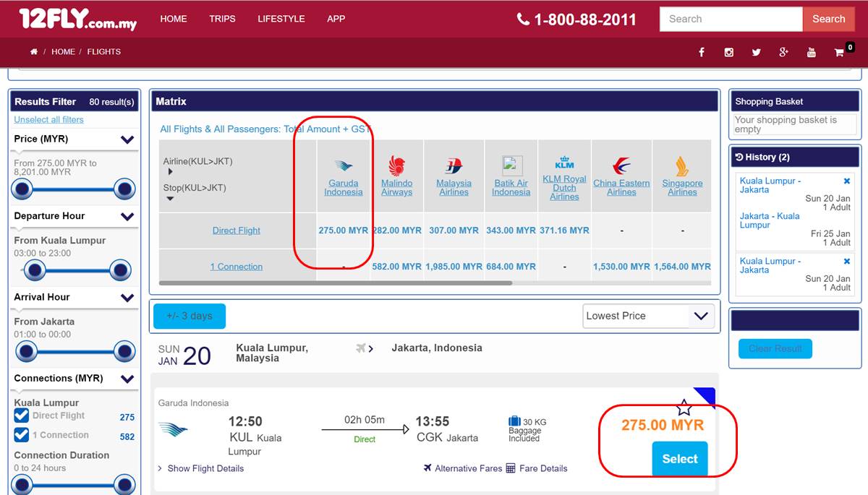868x495 pixels.
Task: Click the maximum price slider handle
Action: click(125, 189)
